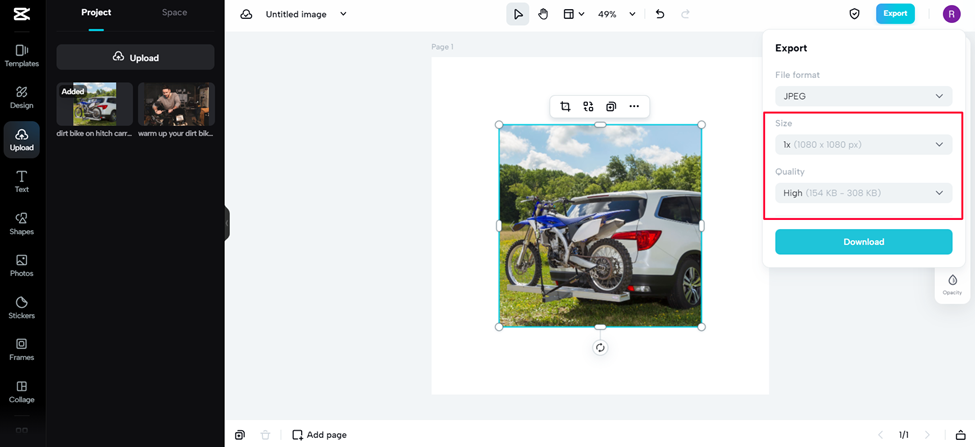The height and width of the screenshot is (447, 975).
Task: Click the 1/1 page indicator
Action: 903,435
